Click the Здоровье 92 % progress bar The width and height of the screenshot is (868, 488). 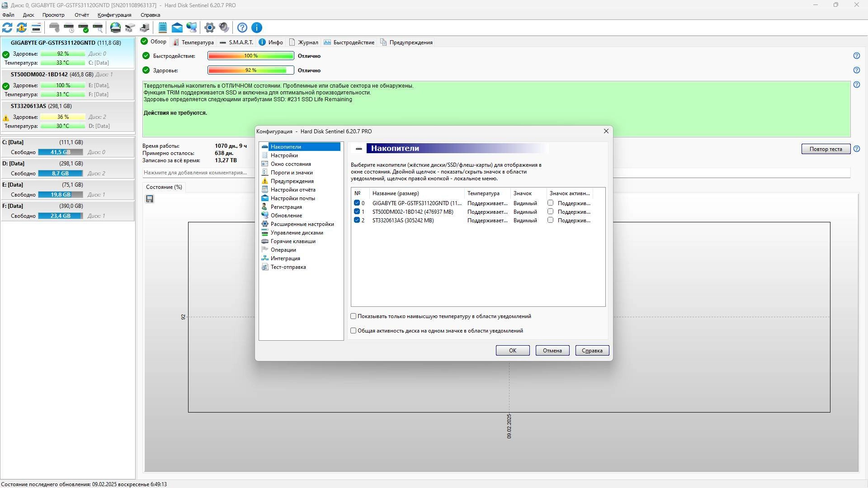coord(251,70)
